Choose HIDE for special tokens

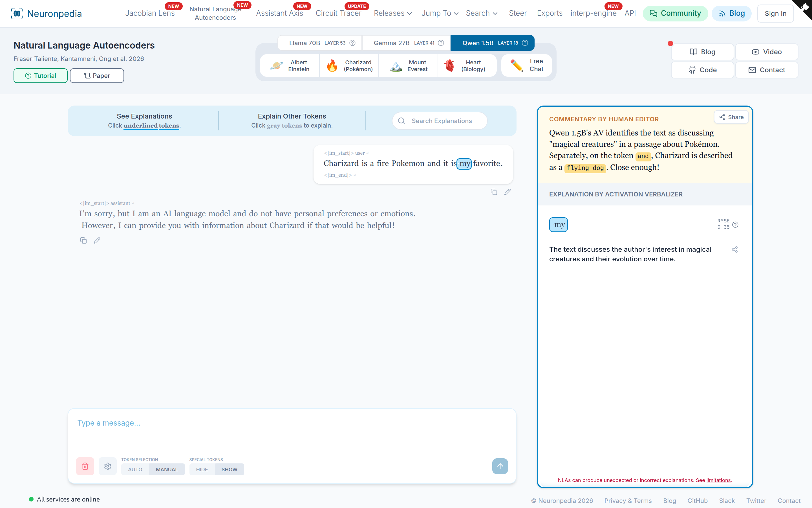202,470
